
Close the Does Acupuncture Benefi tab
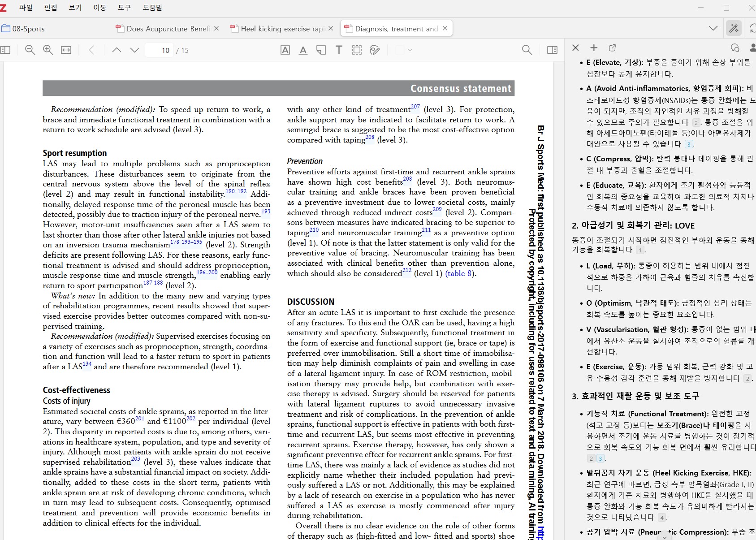pyautogui.click(x=216, y=28)
